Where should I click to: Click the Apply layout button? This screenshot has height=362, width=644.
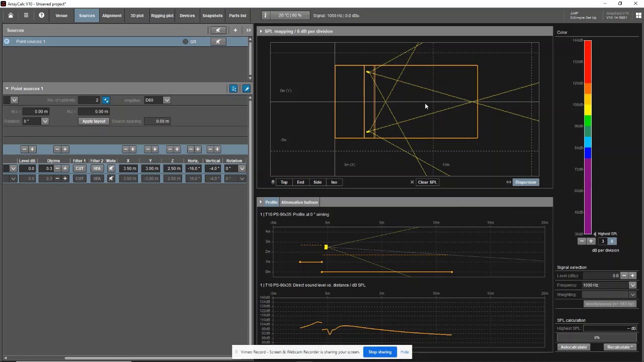tap(94, 121)
